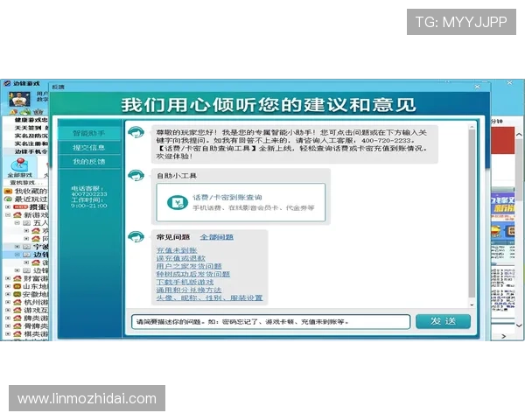
Task: Click the house icon beside 新游戏
Action: 17,214
